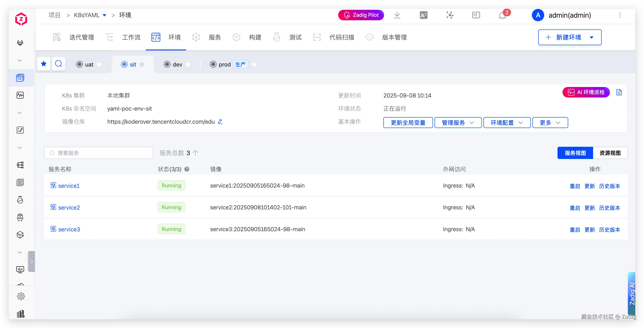Click the document icon beside AI 环境巡检
The image size is (644, 328).
point(619,92)
